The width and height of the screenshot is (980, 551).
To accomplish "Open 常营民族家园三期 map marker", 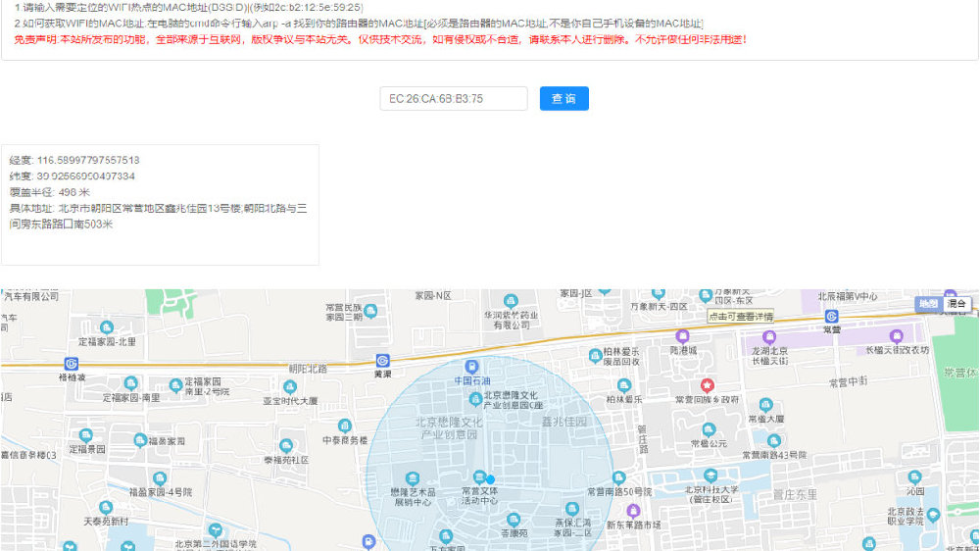I will (370, 311).
